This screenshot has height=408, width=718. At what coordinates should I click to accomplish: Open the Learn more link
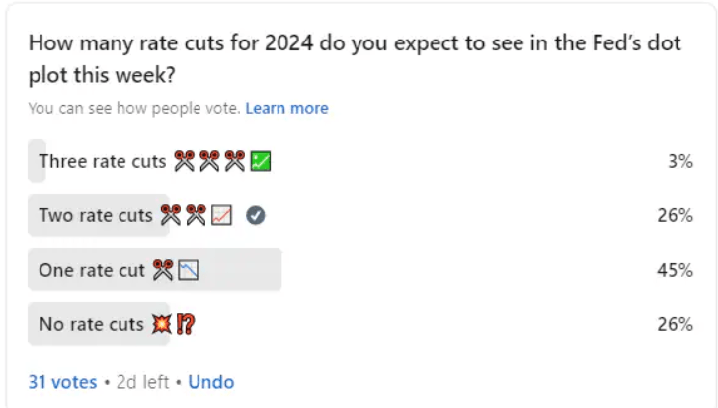click(287, 108)
